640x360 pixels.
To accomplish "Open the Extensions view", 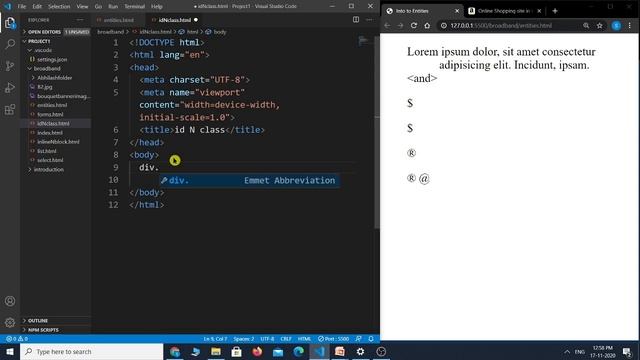I will click(10, 109).
